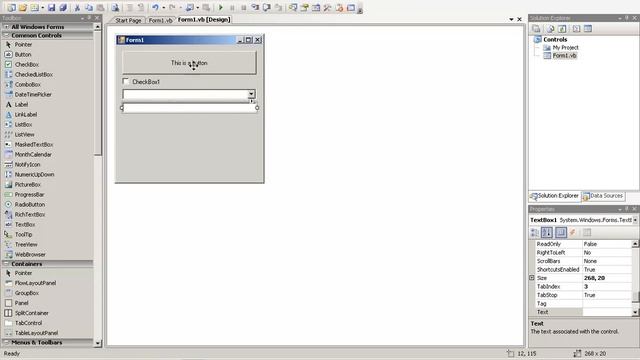This screenshot has height=360, width=640.
Task: Click the Refresh icon in Solution Explorer
Action: point(562,29)
